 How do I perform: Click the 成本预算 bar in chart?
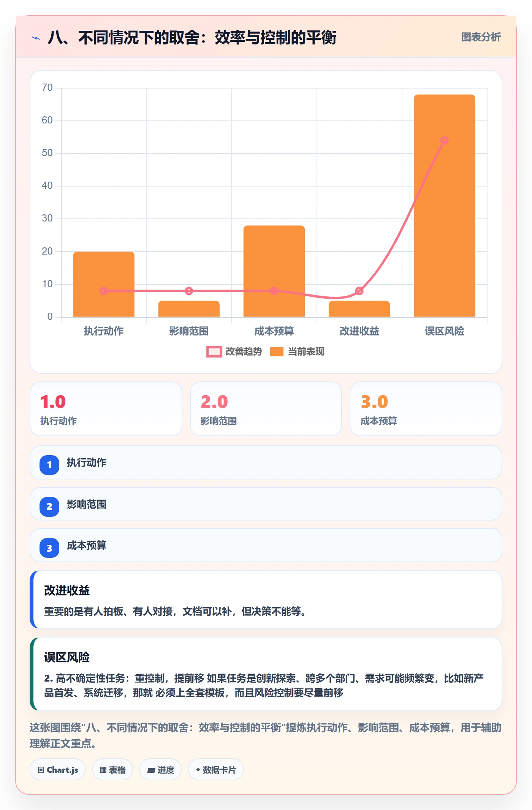[274, 271]
